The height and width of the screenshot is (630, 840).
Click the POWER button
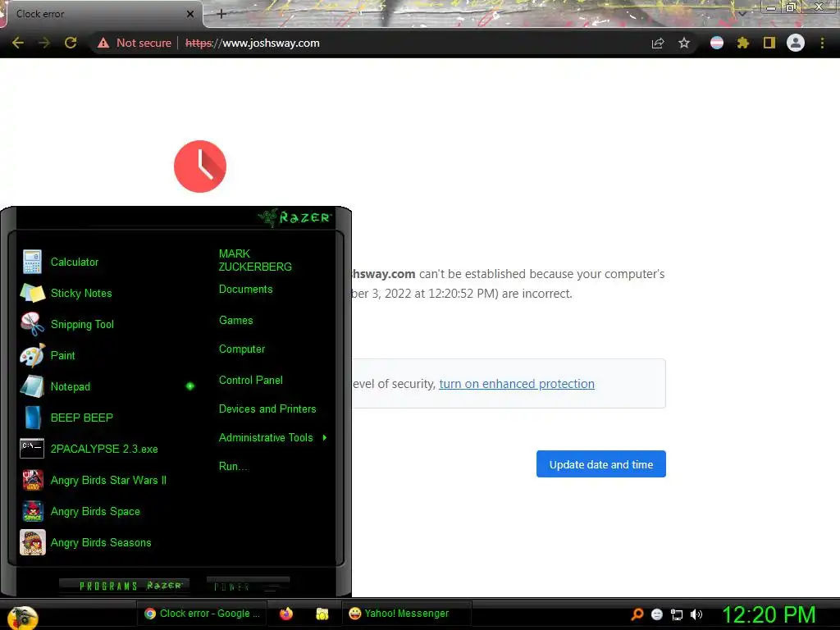point(248,586)
